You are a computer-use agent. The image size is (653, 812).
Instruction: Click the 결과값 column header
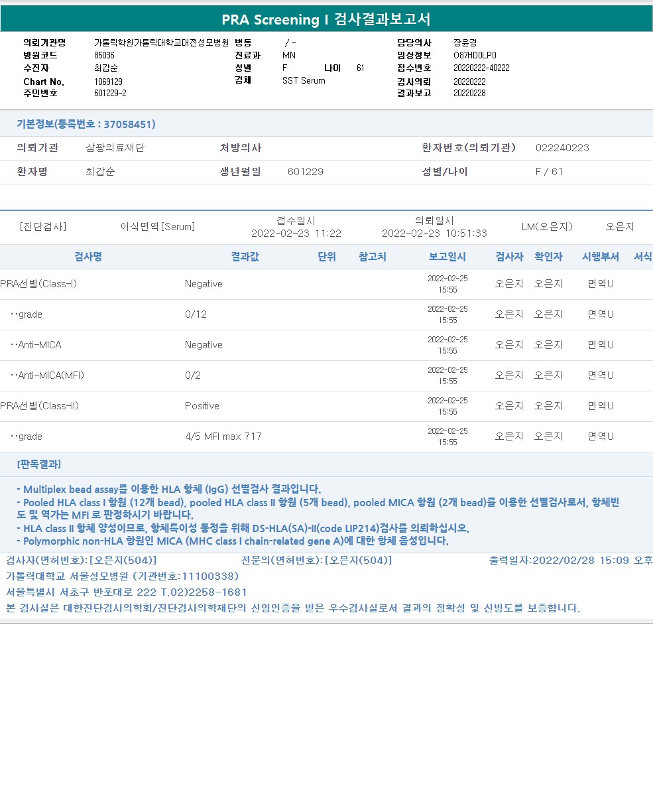pyautogui.click(x=245, y=257)
